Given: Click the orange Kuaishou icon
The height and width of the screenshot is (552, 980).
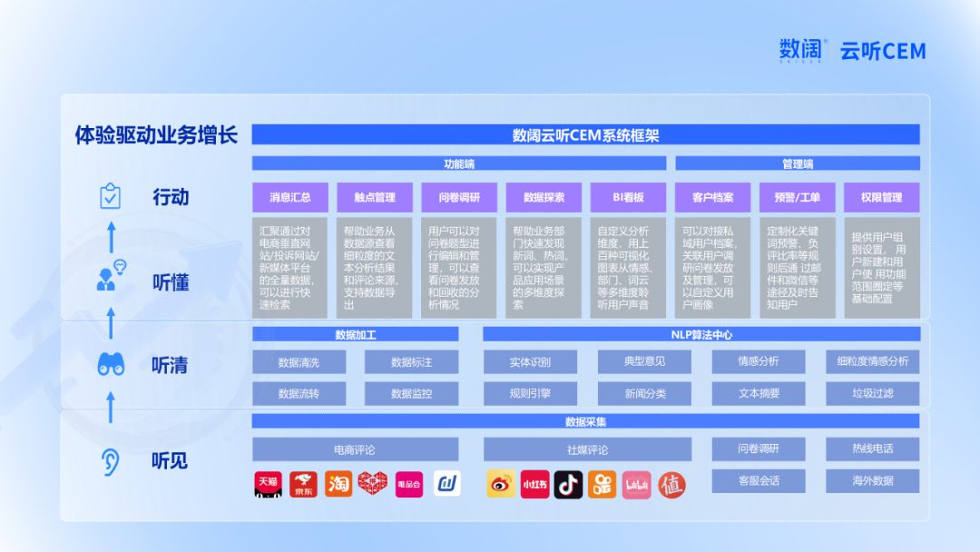Looking at the screenshot, I should (602, 485).
